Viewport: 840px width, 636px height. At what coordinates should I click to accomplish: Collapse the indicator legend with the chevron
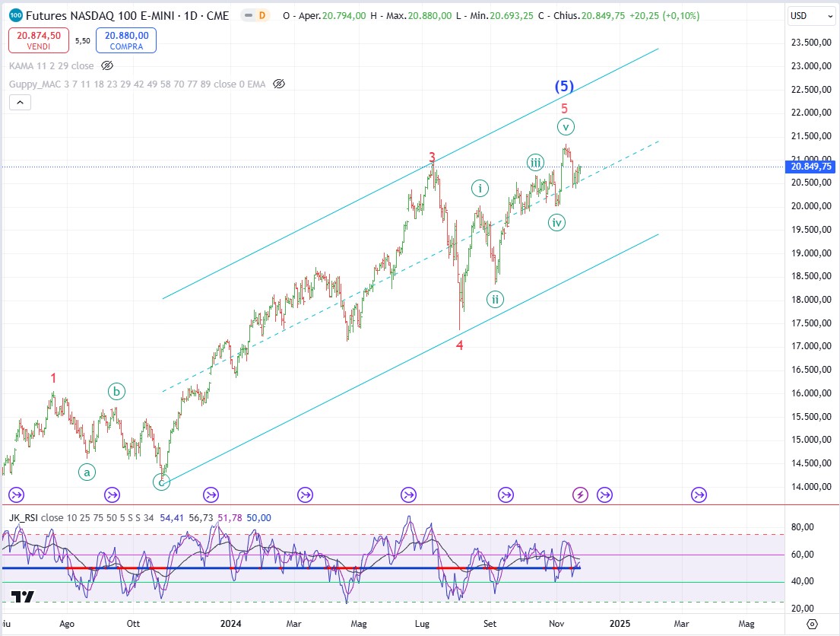tap(20, 103)
